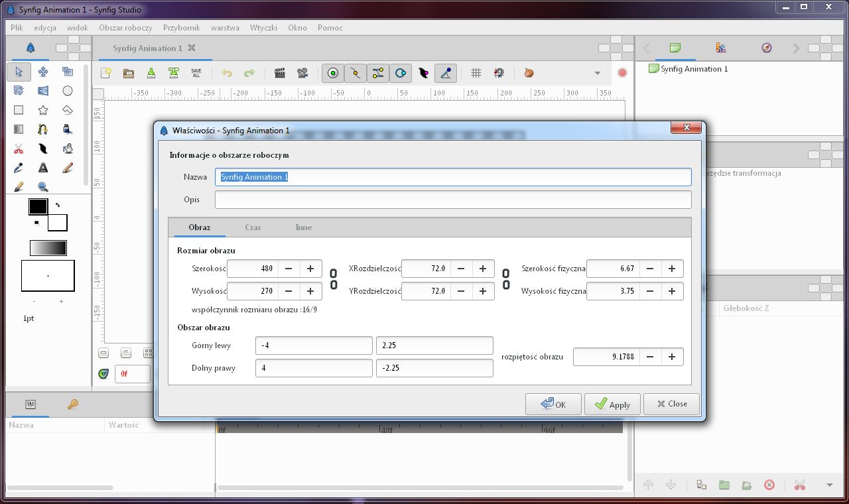Switch to the Inne tab
This screenshot has height=504, width=849.
tap(304, 227)
